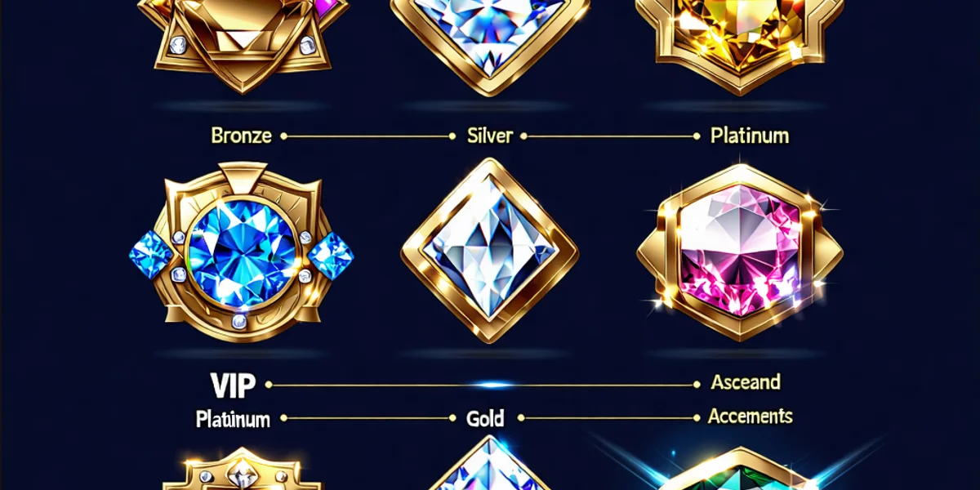Image resolution: width=980 pixels, height=490 pixels.
Task: Open the Asceand tier label
Action: pos(746,382)
